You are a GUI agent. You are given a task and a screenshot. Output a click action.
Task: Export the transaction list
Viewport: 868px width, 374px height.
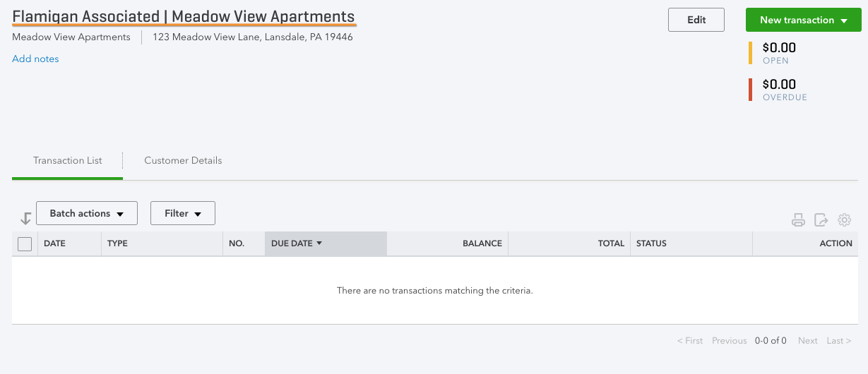pyautogui.click(x=821, y=220)
